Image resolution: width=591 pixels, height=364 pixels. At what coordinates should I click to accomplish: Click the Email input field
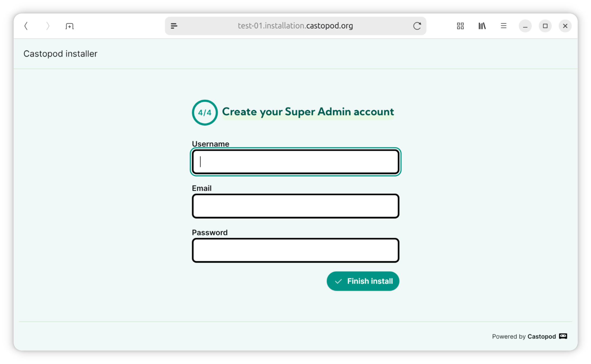point(295,206)
